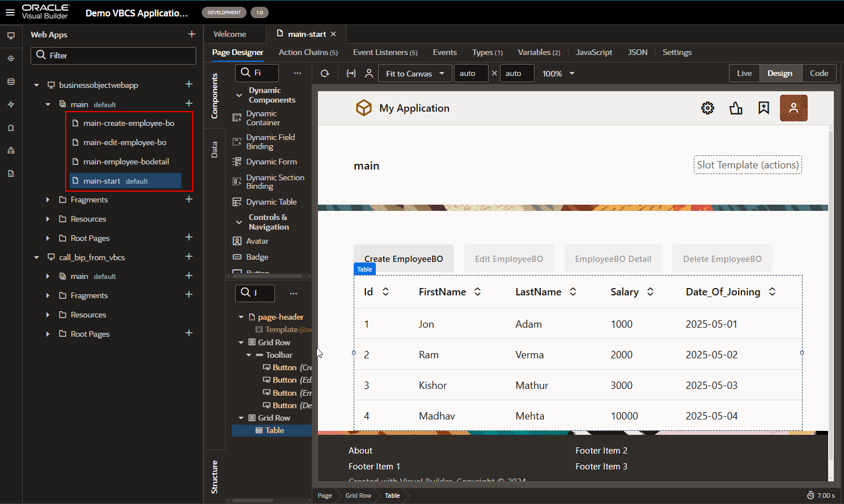Image resolution: width=844 pixels, height=504 pixels.
Task: Open the Components panel icon in the navigator
Action: pyautogui.click(x=11, y=128)
